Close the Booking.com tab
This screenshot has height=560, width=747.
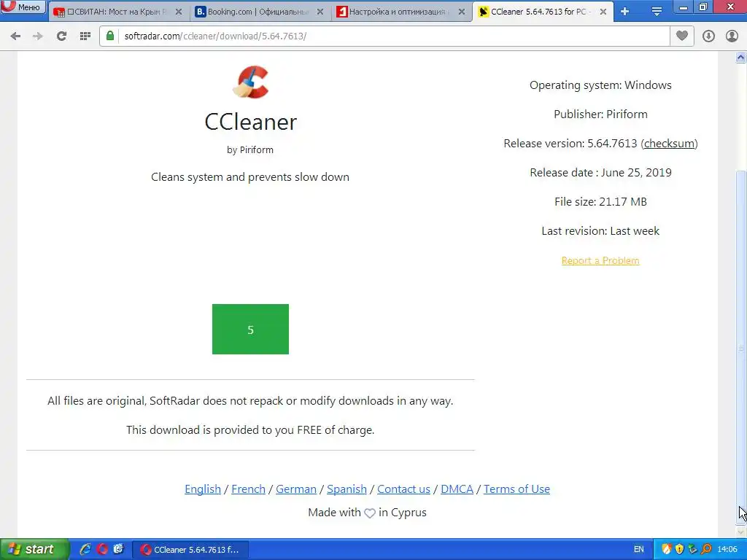[320, 12]
